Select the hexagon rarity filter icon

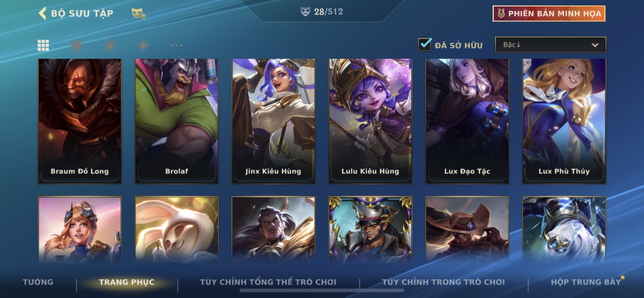click(77, 45)
